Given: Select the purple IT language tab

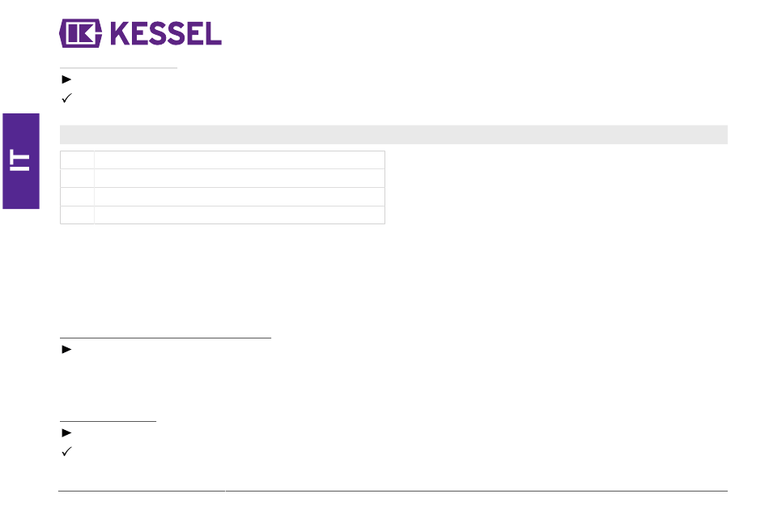Looking at the screenshot, I should [21, 161].
